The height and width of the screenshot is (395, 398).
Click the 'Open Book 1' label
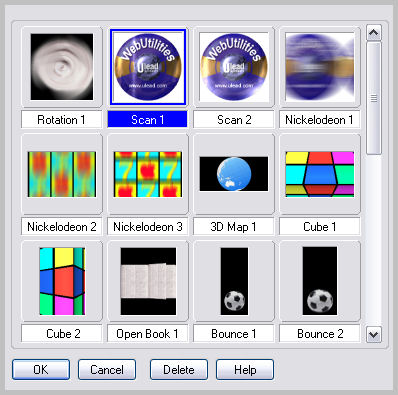pos(148,333)
